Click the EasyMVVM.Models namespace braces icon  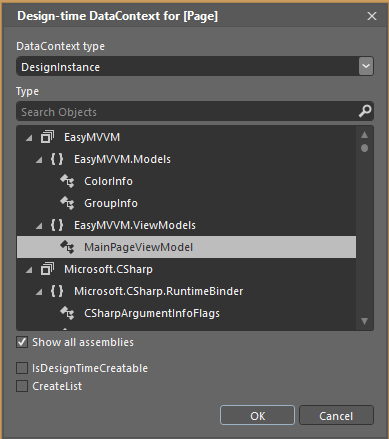(57, 159)
